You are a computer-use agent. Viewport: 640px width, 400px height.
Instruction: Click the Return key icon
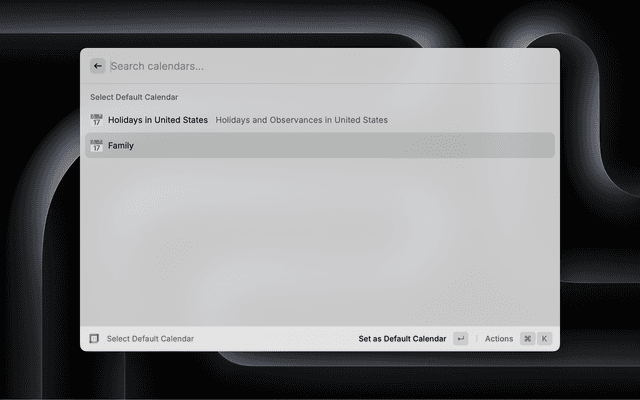coord(460,338)
